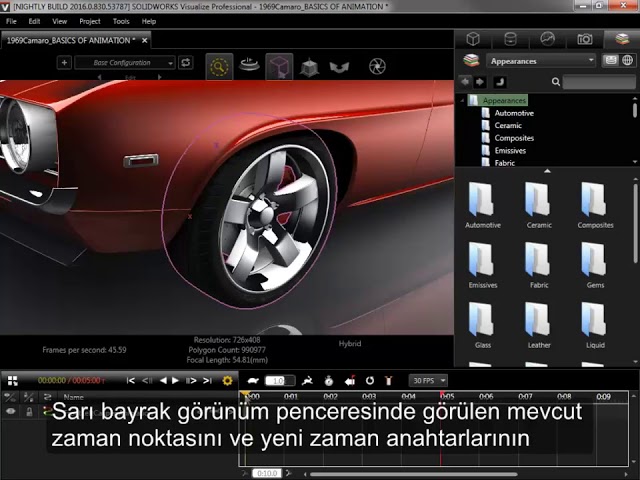640x480 pixels.
Task: Toggle the lock icon in timeline track
Action: point(29,411)
